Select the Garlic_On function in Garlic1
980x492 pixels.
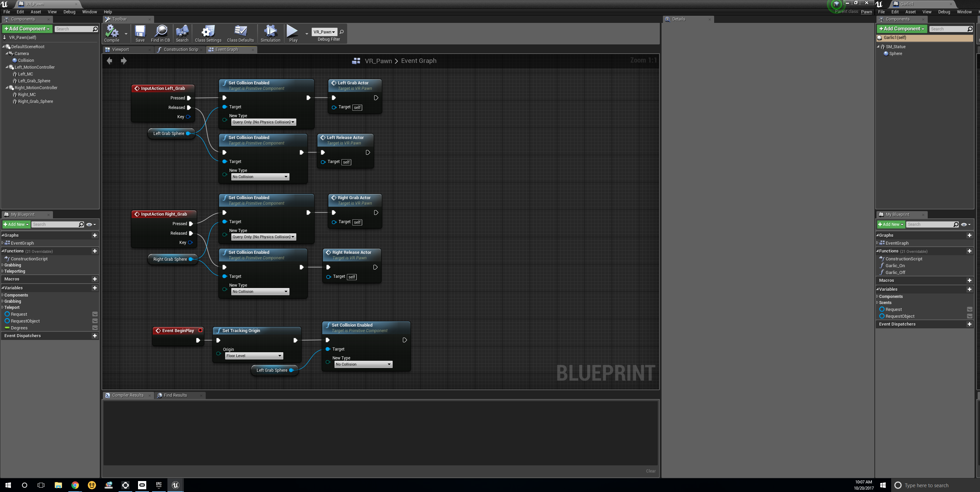(x=895, y=265)
